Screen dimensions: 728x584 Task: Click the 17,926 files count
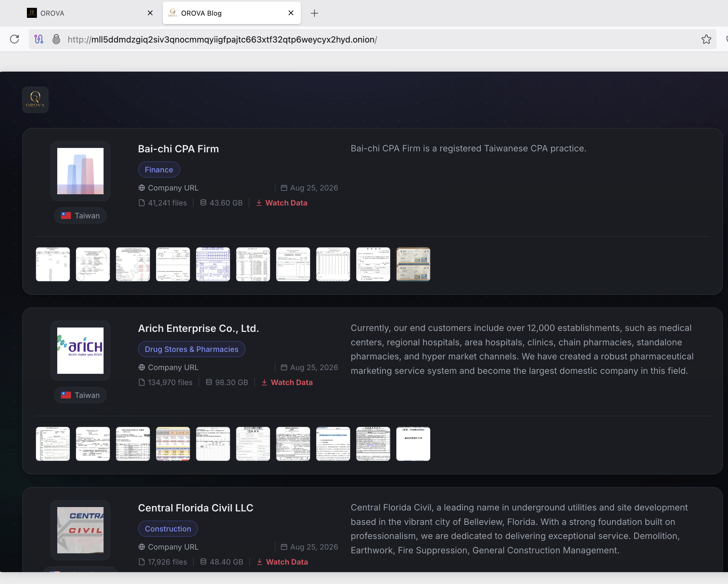pos(163,562)
